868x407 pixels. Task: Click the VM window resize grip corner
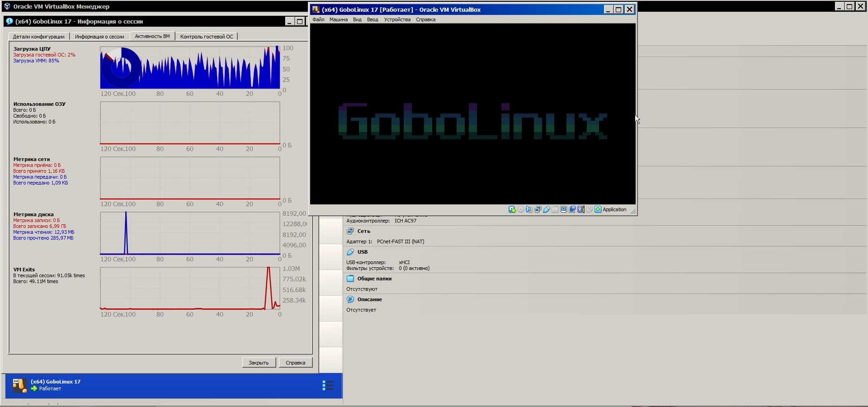click(x=633, y=211)
